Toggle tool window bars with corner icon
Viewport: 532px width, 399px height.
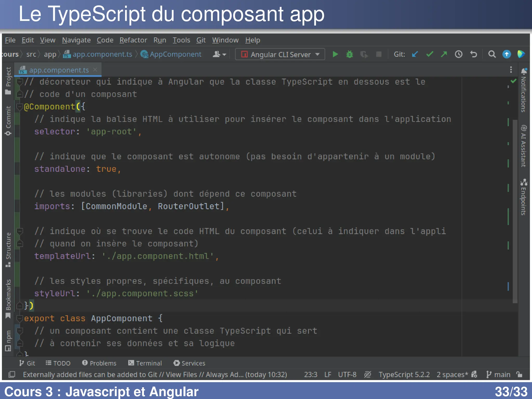click(x=12, y=375)
